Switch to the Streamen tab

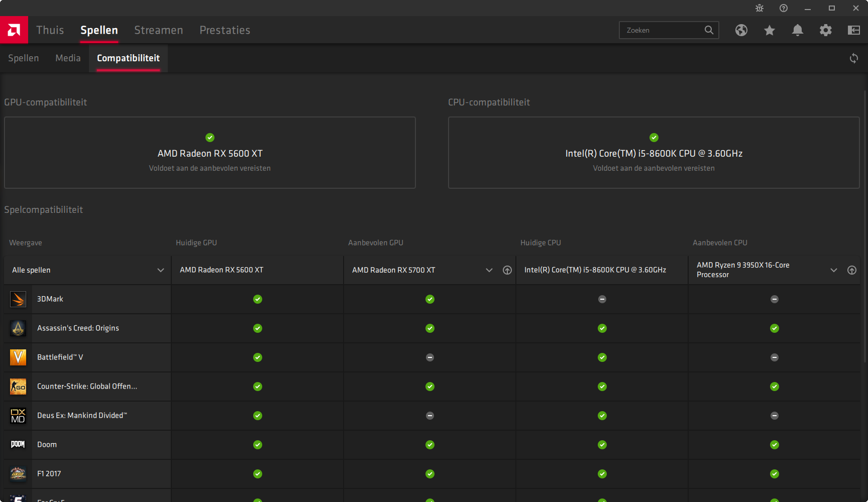point(159,30)
